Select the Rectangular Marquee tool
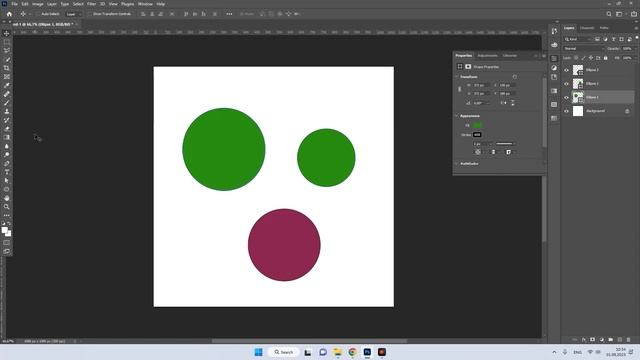 [7, 42]
